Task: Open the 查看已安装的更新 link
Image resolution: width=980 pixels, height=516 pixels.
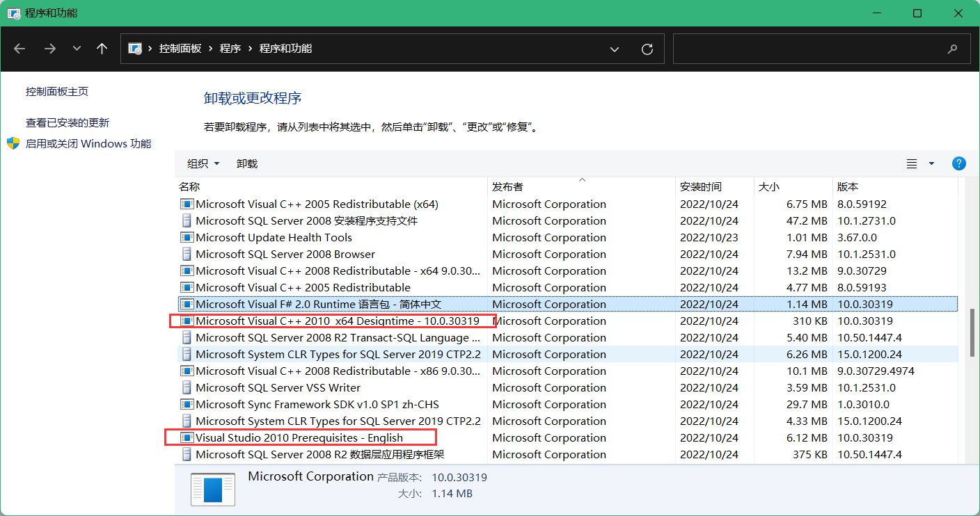Action: (68, 123)
